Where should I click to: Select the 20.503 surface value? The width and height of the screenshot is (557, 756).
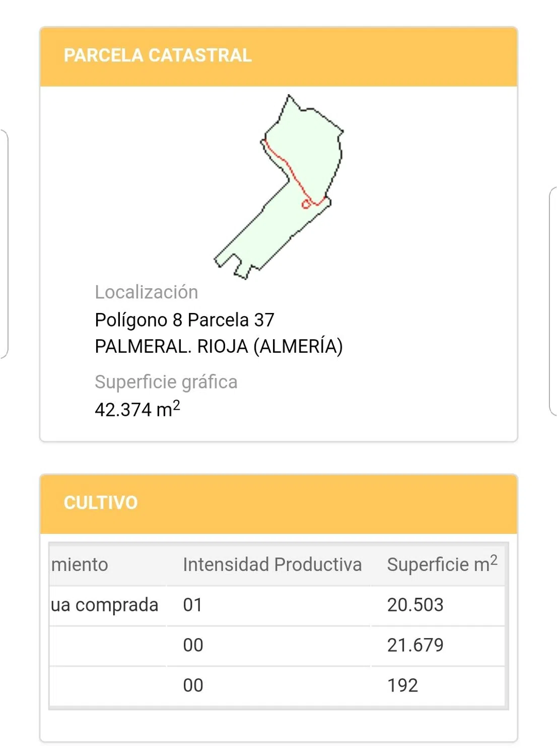point(415,605)
